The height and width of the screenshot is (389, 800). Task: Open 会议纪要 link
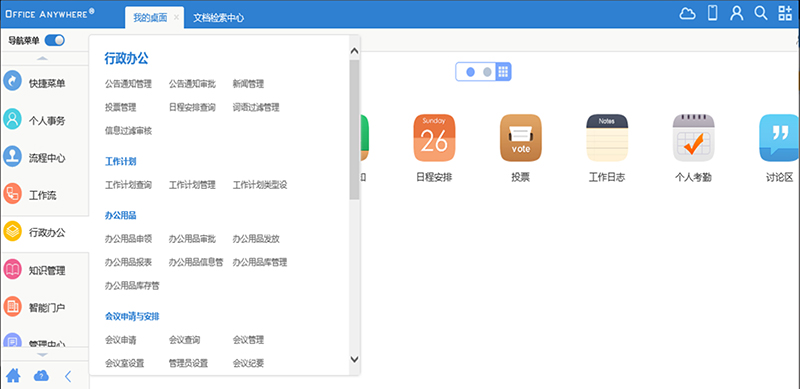pos(248,363)
